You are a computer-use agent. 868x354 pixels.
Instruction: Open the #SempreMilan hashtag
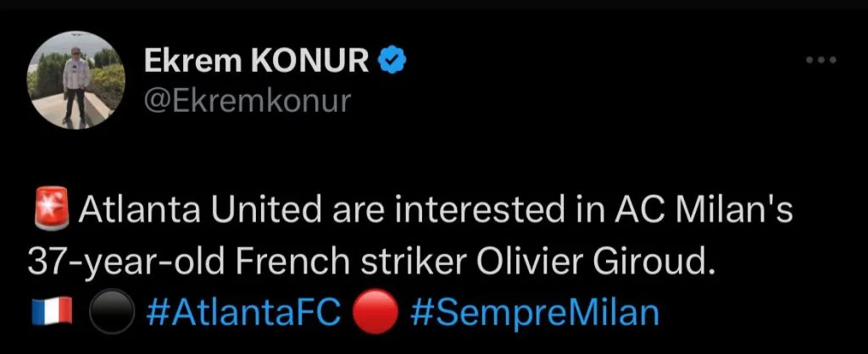(x=535, y=313)
